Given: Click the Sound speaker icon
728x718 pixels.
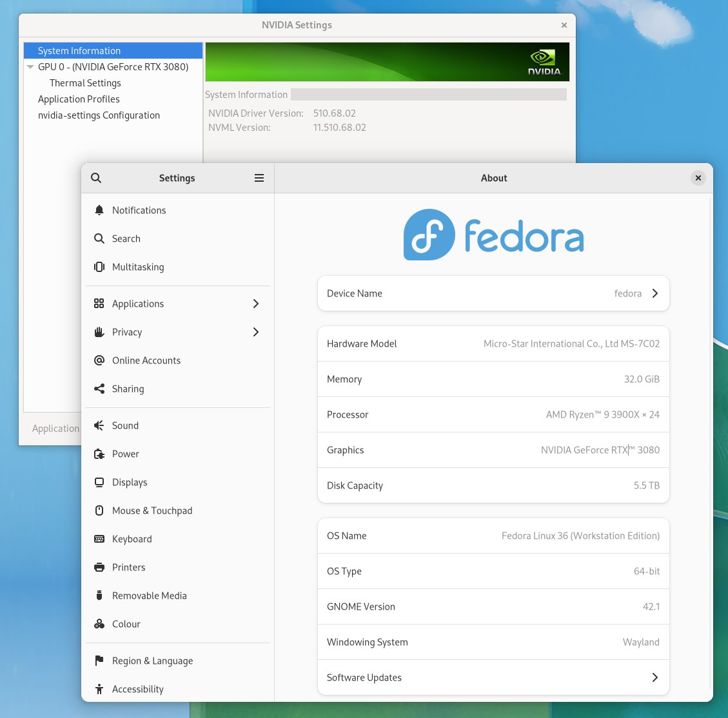Looking at the screenshot, I should point(99,425).
